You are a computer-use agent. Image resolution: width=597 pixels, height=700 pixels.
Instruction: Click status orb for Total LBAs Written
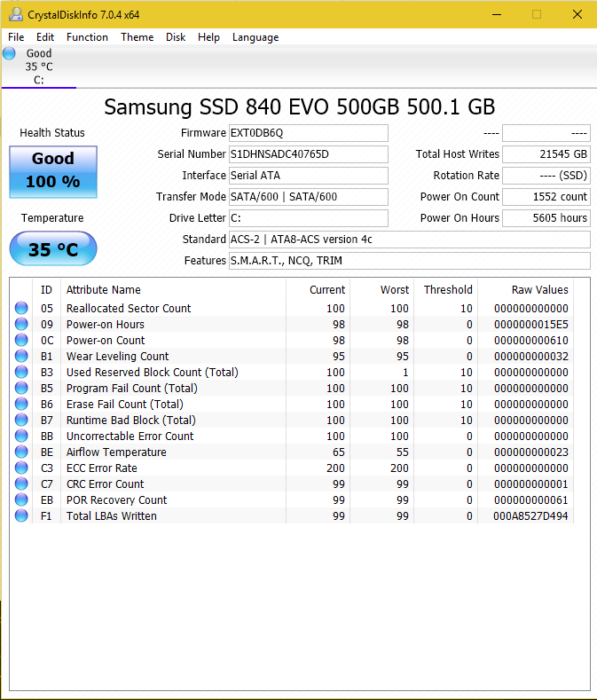click(x=21, y=515)
